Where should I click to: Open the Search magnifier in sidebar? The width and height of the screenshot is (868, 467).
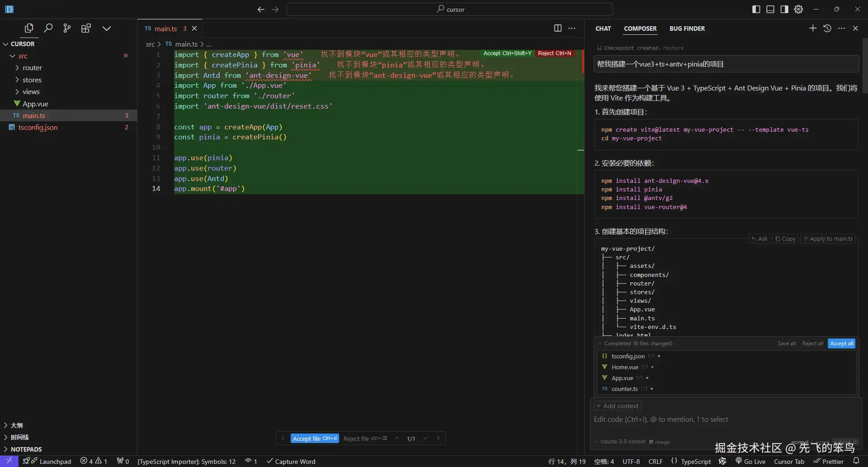coord(48,28)
